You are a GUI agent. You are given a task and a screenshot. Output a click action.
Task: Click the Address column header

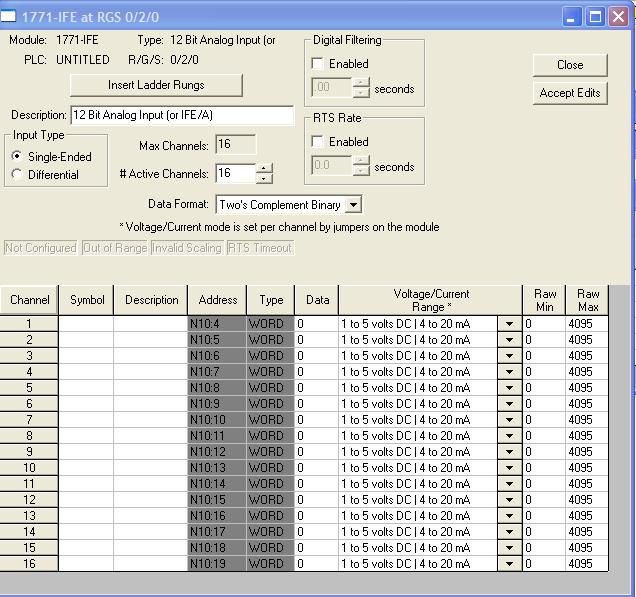click(x=217, y=300)
